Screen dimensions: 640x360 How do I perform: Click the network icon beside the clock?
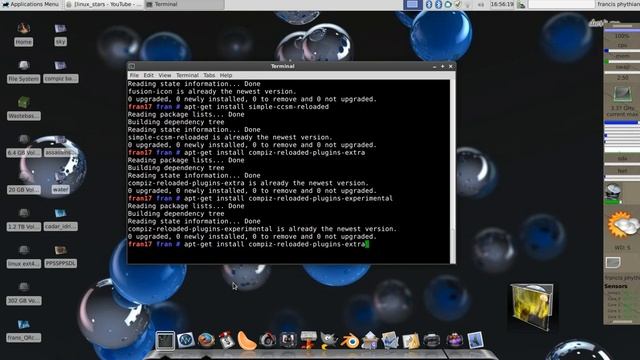[521, 4]
